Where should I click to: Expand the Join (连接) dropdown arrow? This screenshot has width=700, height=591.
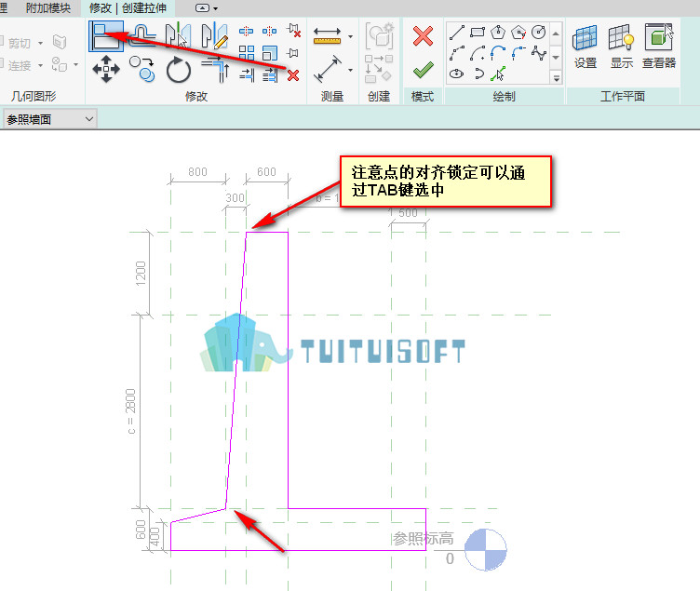coord(41,66)
